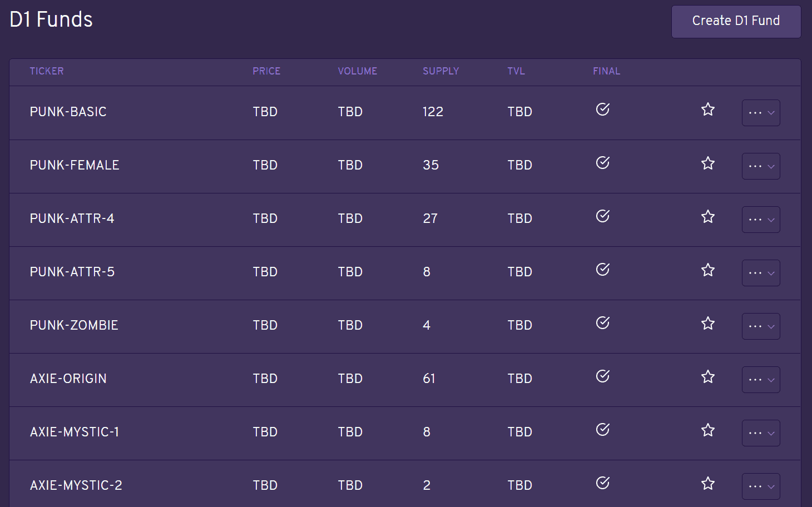Toggle favorite star on AXIE-MYSTIC-2
Viewport: 812px width, 507px height.
[707, 483]
